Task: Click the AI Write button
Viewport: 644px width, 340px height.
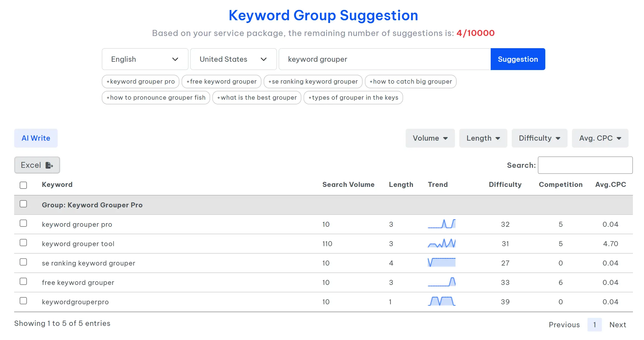Action: point(36,138)
